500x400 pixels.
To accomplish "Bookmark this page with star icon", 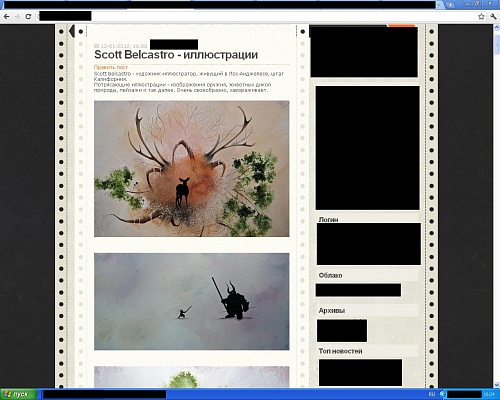I will pyautogui.click(x=481, y=16).
